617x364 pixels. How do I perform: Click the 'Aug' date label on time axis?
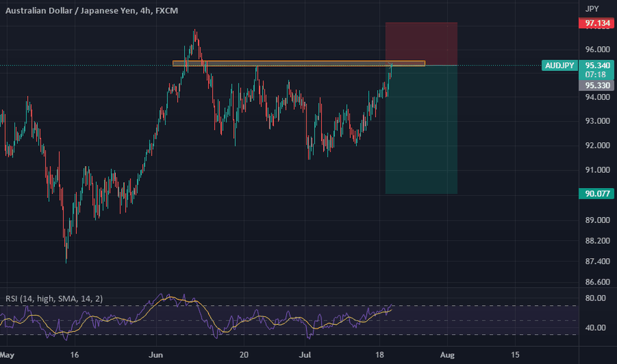click(x=447, y=355)
